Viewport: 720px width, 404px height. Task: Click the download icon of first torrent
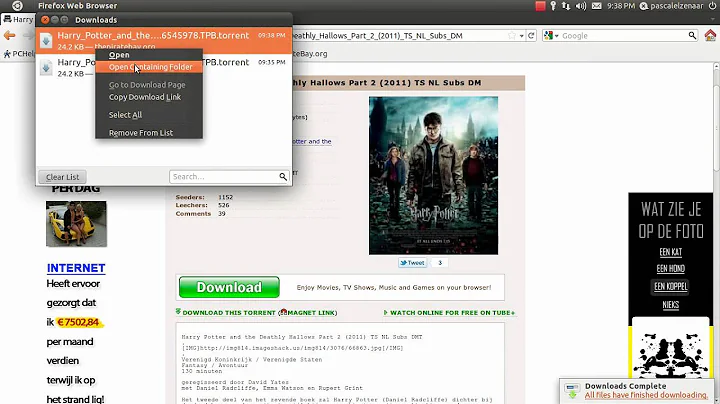(x=46, y=41)
